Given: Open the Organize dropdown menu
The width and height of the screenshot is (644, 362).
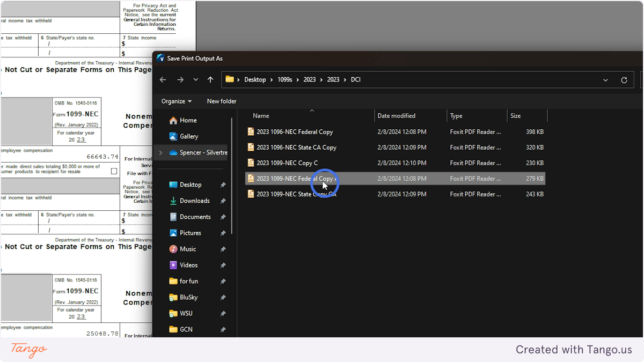Looking at the screenshot, I should pos(176,101).
